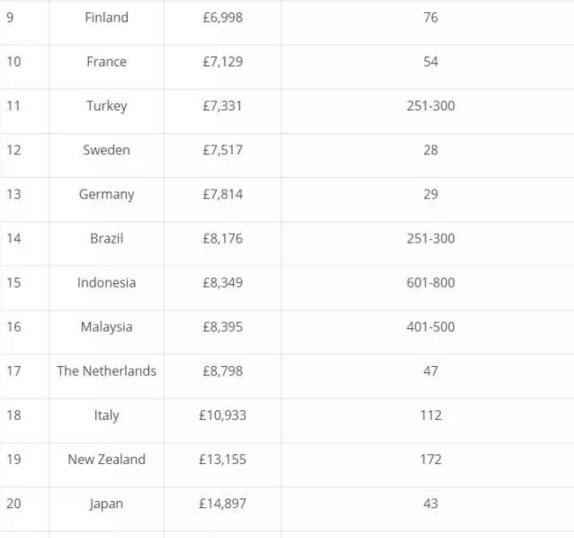Click Sweden's ranking value 28
This screenshot has width=574, height=538.
pyautogui.click(x=430, y=150)
